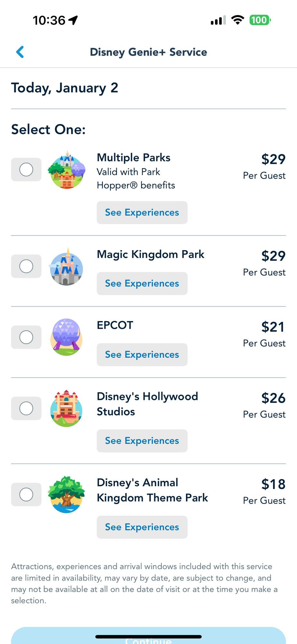Tap the Wi-Fi status icon

238,20
